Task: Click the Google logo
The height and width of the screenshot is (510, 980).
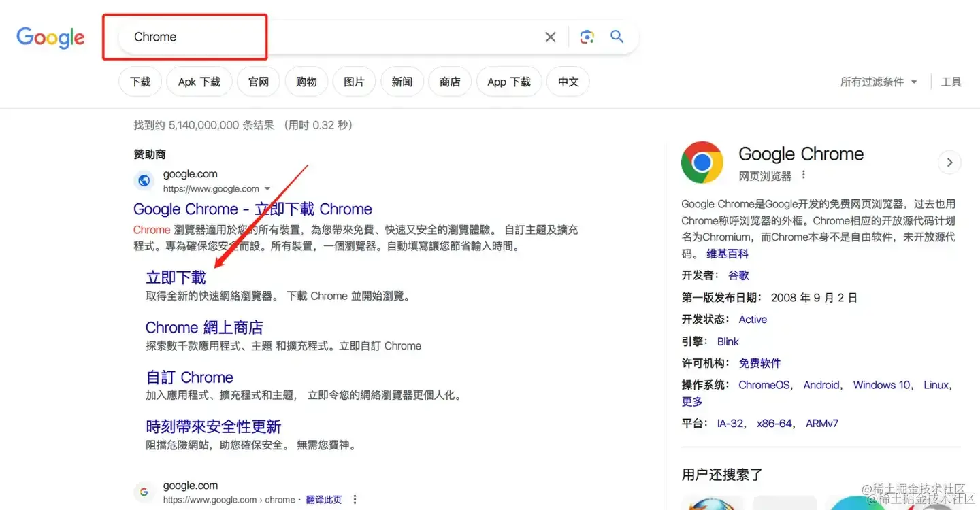Action: point(51,37)
